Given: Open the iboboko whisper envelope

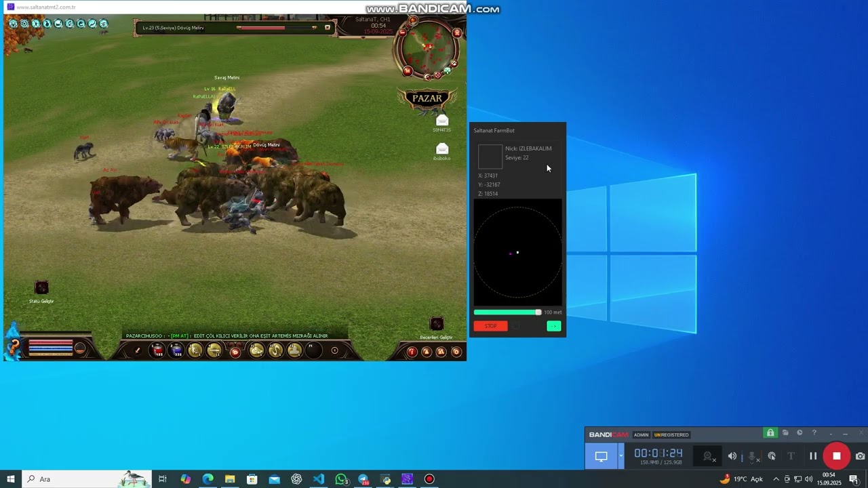Looking at the screenshot, I should tap(442, 148).
